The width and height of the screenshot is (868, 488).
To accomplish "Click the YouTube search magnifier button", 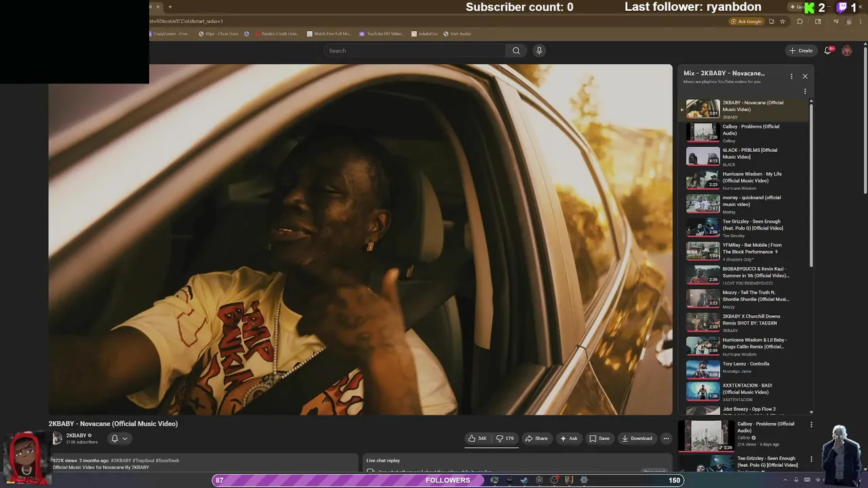I will pyautogui.click(x=516, y=51).
